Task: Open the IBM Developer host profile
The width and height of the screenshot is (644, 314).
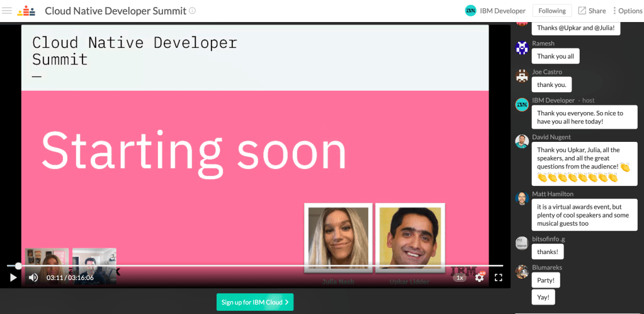Action: (x=495, y=11)
